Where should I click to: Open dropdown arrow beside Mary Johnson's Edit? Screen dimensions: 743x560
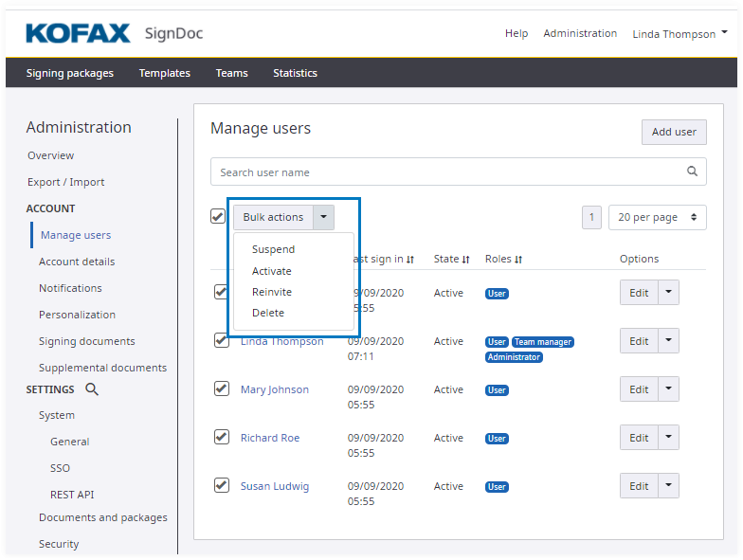pos(669,389)
